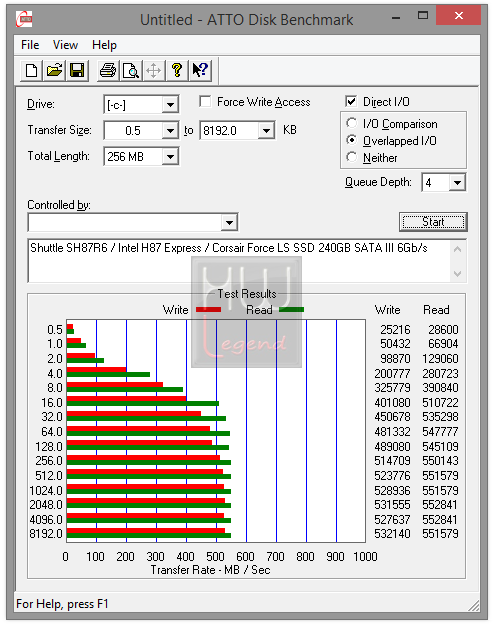Select the Neither radio button
The width and height of the screenshot is (493, 625).
tap(352, 157)
